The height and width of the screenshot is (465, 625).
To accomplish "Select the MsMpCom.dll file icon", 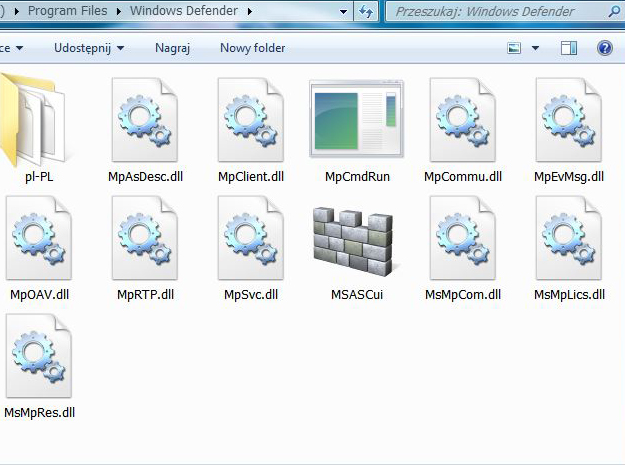I will point(463,238).
